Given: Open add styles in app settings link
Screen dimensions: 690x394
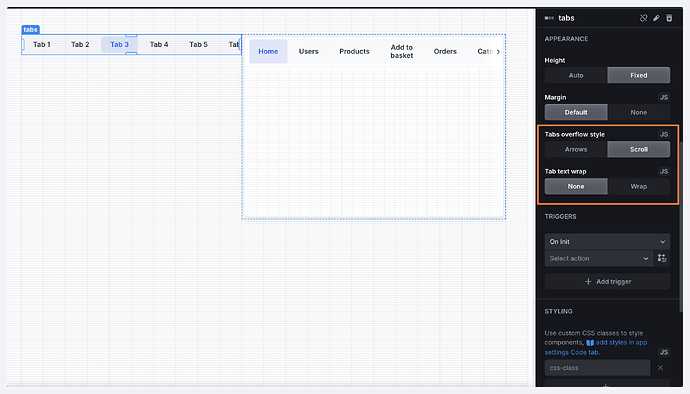Looking at the screenshot, I should pos(596,347).
